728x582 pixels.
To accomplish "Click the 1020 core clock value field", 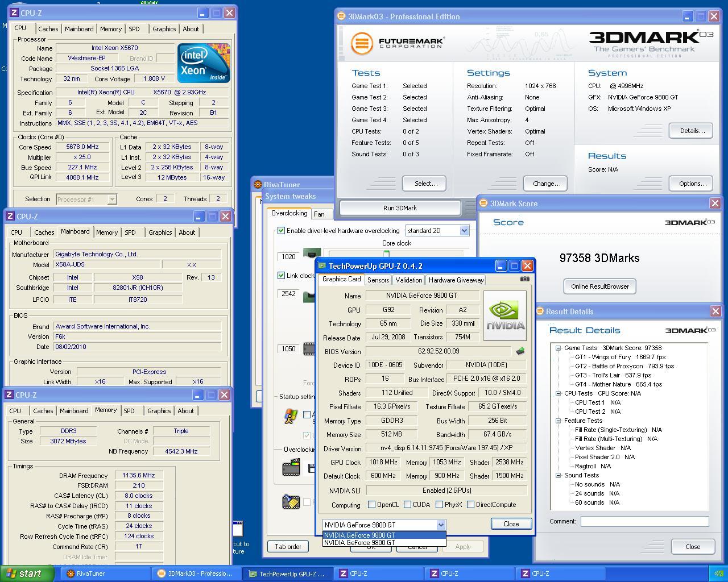I will point(288,256).
